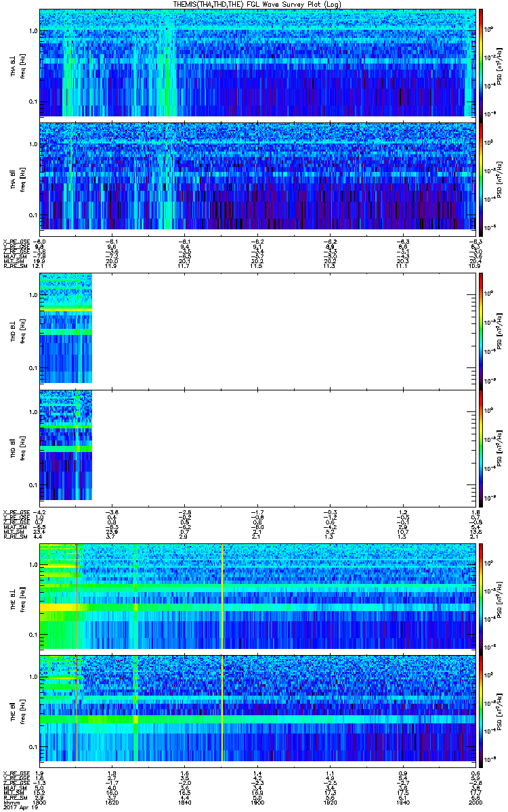Click the 'PSD [nT²/Hz]' label beside THD B⊥
508x812 pixels.
coord(501,332)
